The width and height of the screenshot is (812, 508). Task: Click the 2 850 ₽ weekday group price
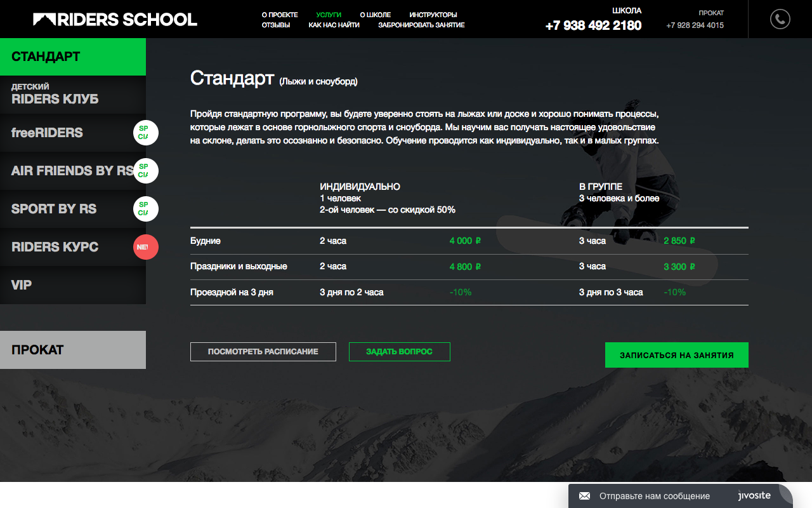pos(679,241)
